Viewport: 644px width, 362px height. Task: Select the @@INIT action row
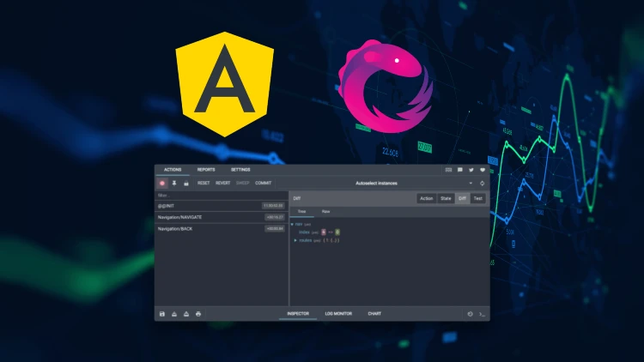pyautogui.click(x=222, y=206)
